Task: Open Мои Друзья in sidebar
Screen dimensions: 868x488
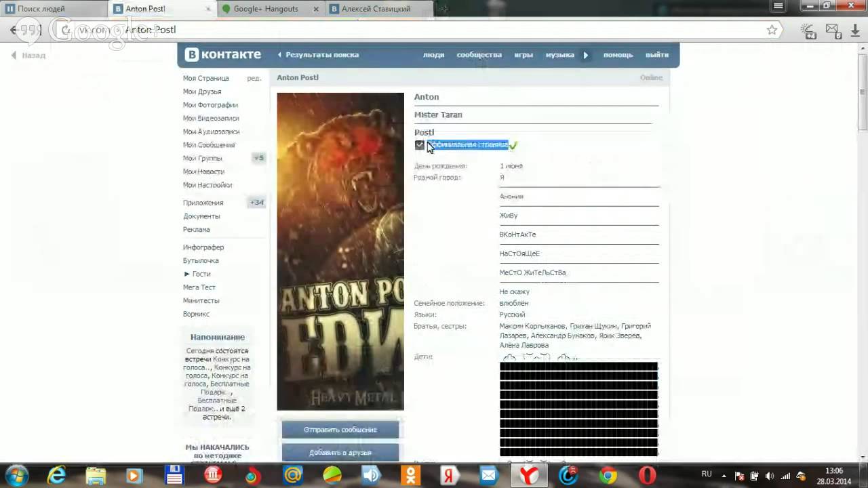Action: click(x=202, y=91)
